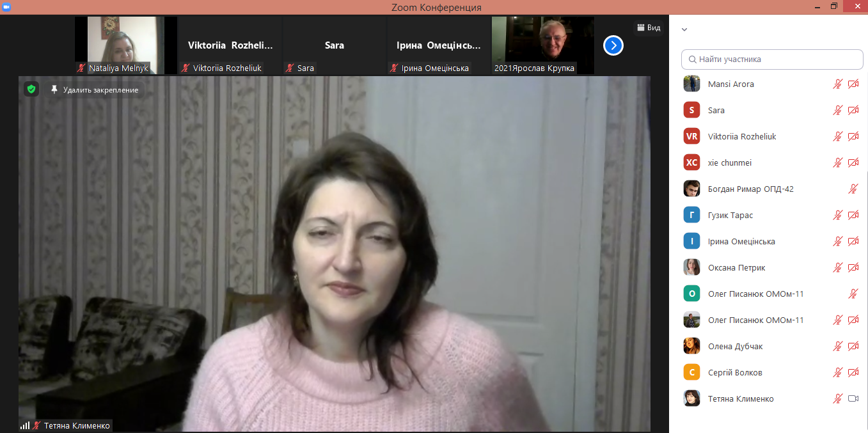The width and height of the screenshot is (868, 433).
Task: Click Sara's camera-off icon in list
Action: point(853,110)
